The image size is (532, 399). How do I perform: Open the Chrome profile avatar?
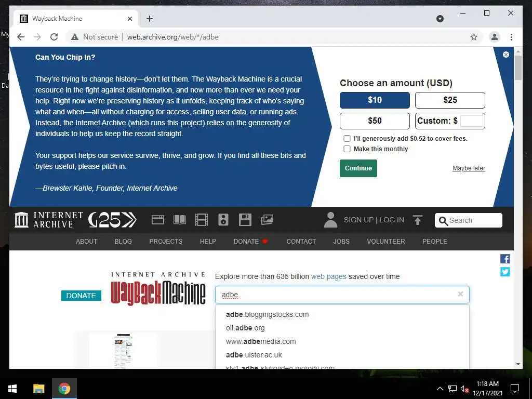click(495, 37)
